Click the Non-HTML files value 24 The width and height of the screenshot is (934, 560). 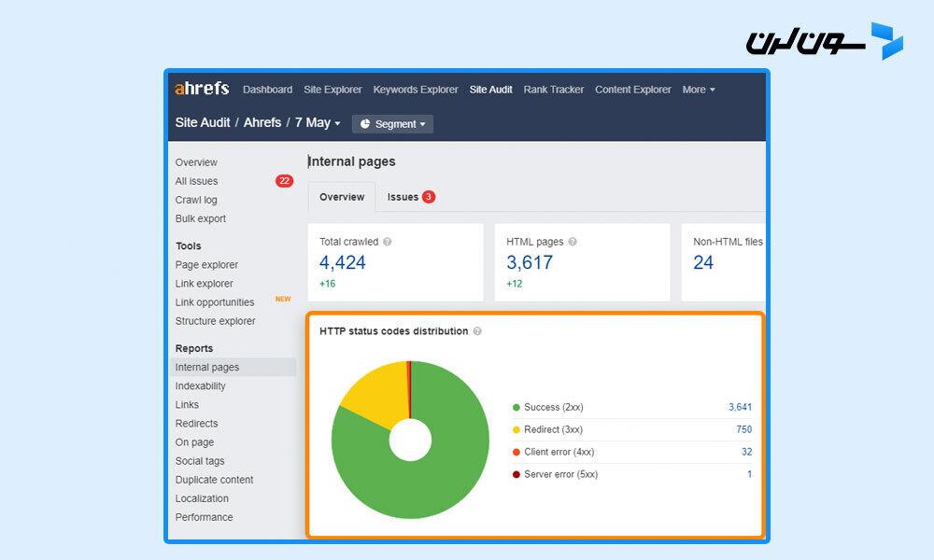pyautogui.click(x=703, y=262)
